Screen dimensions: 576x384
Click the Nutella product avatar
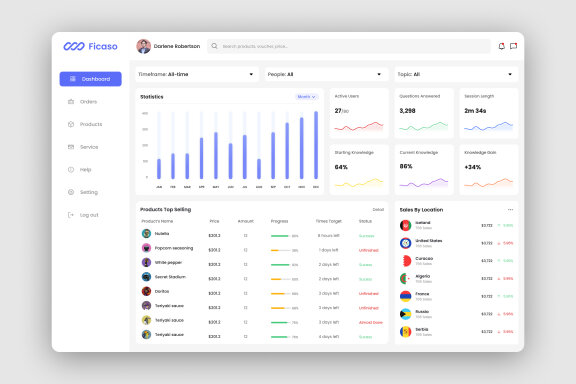pos(146,233)
